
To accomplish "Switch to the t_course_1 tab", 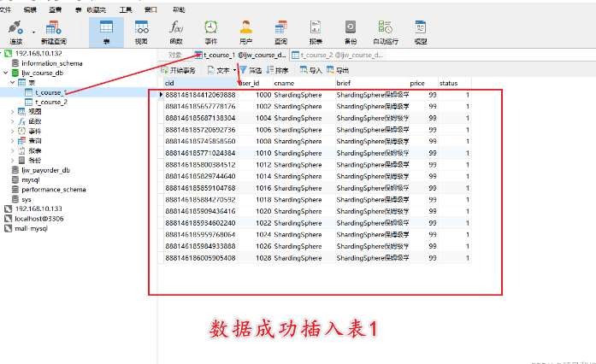I will click(240, 55).
